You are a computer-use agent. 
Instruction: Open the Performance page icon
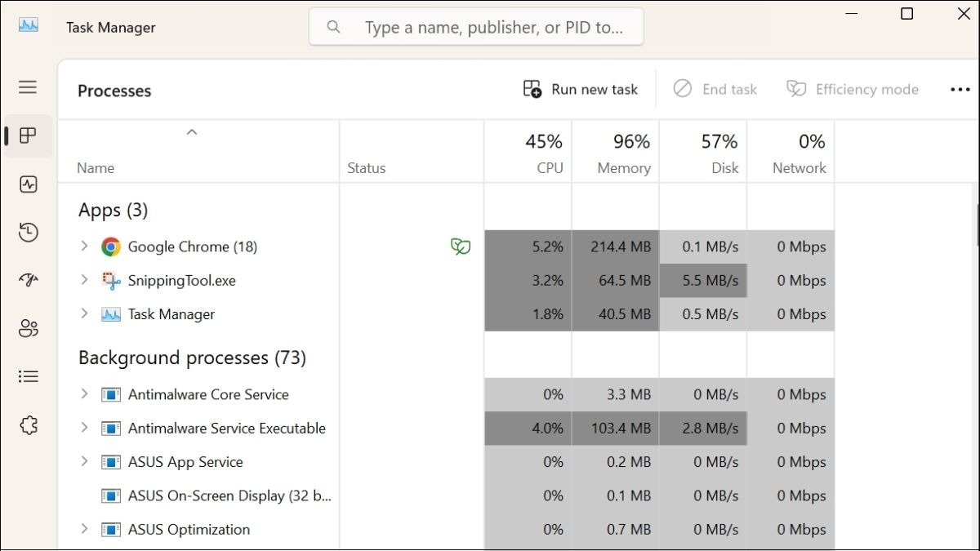pyautogui.click(x=29, y=184)
